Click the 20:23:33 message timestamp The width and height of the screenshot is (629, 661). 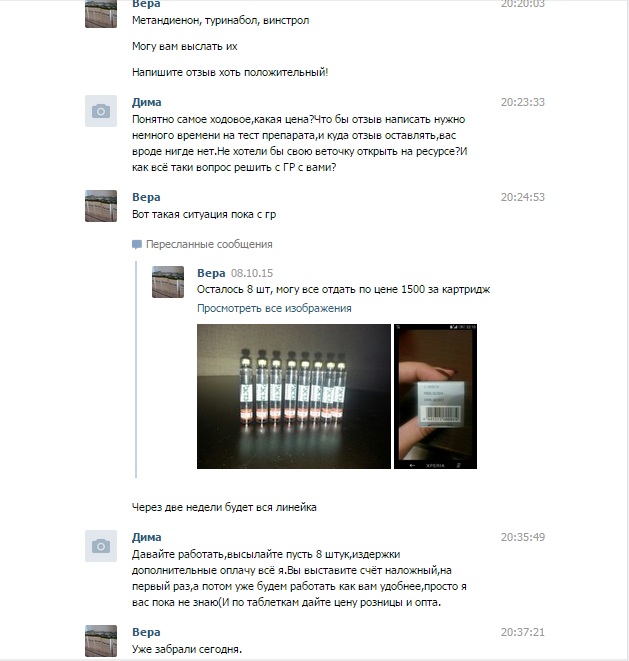522,102
